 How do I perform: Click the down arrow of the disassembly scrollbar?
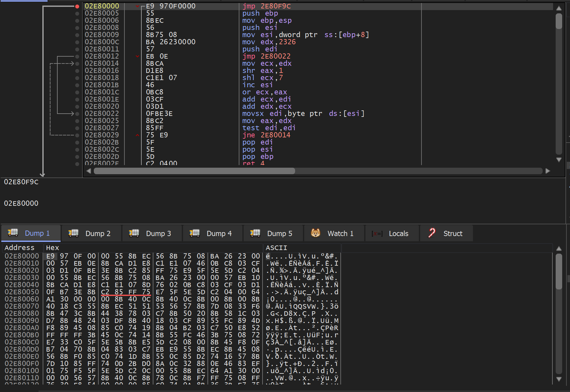point(559,160)
